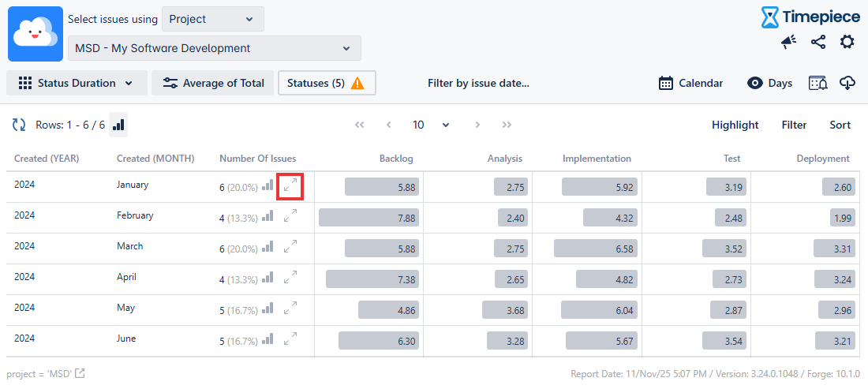Click the megaphone announcements icon
Image resolution: width=868 pixels, height=389 pixels.
click(788, 43)
